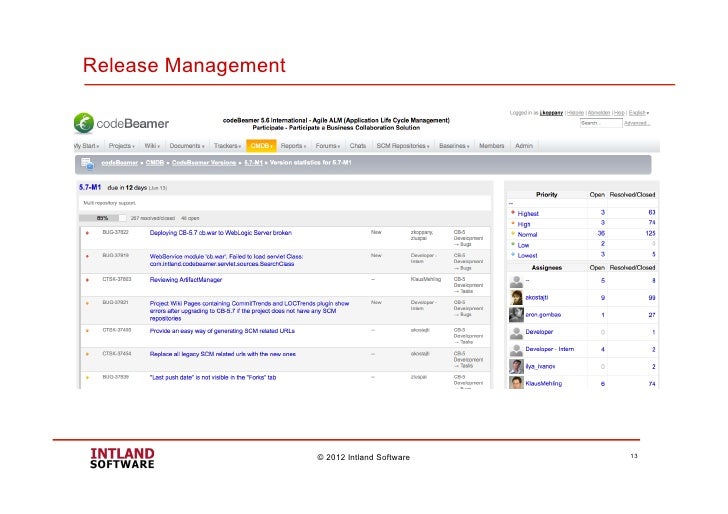728x514 pixels.
Task: Open the Forums dropdown menu
Action: (x=328, y=146)
